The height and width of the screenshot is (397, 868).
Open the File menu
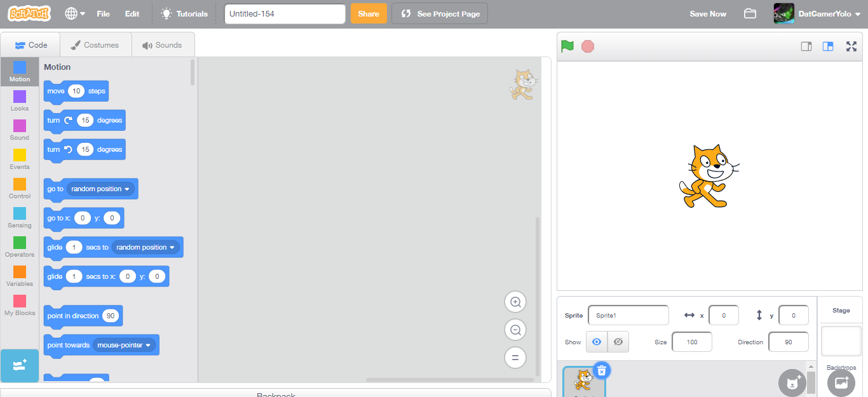(103, 13)
